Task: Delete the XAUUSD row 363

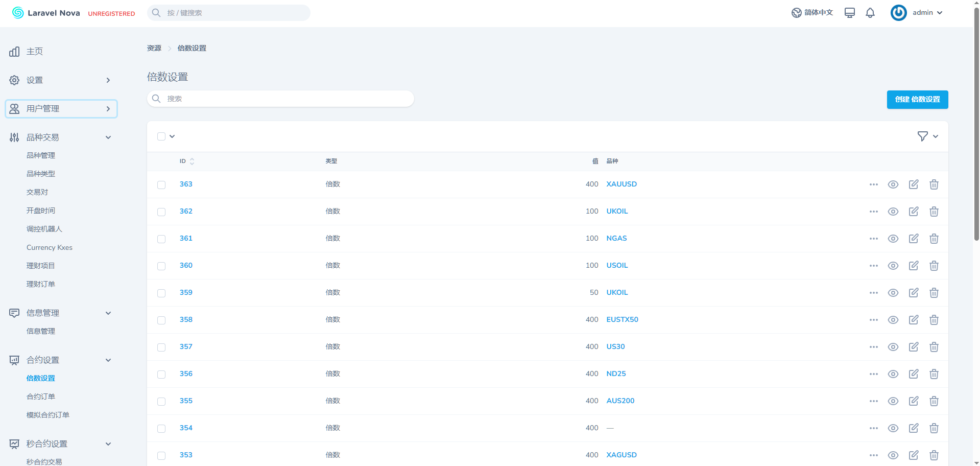Action: click(934, 184)
